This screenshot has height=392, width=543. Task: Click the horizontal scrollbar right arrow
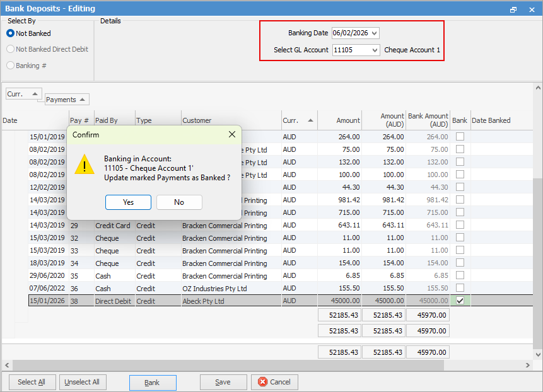[528, 365]
